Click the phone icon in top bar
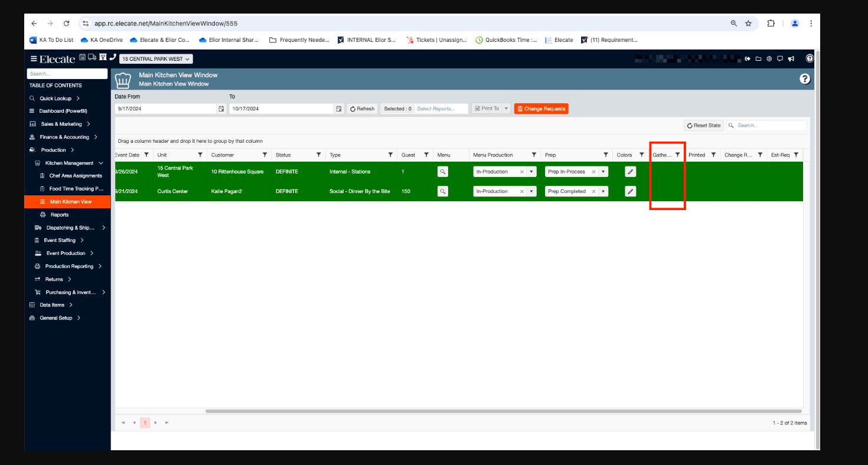Viewport: 868px width, 465px height. tap(113, 57)
